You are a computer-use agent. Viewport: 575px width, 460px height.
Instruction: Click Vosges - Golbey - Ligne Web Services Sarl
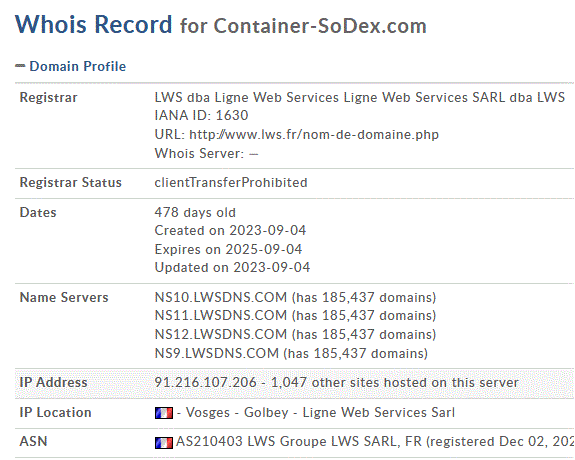point(320,413)
